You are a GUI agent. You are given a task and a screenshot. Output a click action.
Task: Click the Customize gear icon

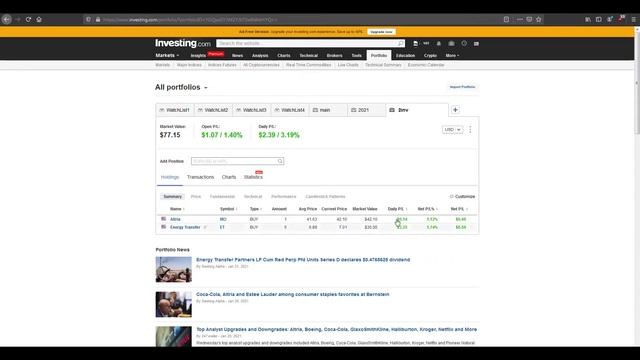point(451,196)
